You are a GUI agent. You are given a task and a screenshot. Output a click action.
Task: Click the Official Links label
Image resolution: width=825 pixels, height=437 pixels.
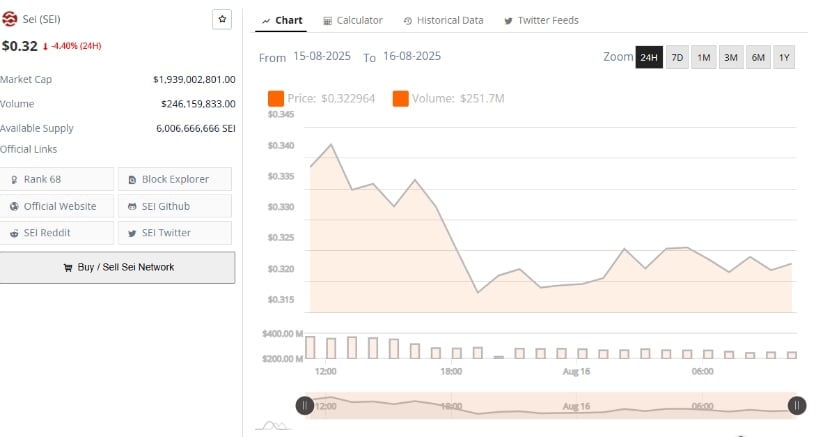[x=28, y=149]
